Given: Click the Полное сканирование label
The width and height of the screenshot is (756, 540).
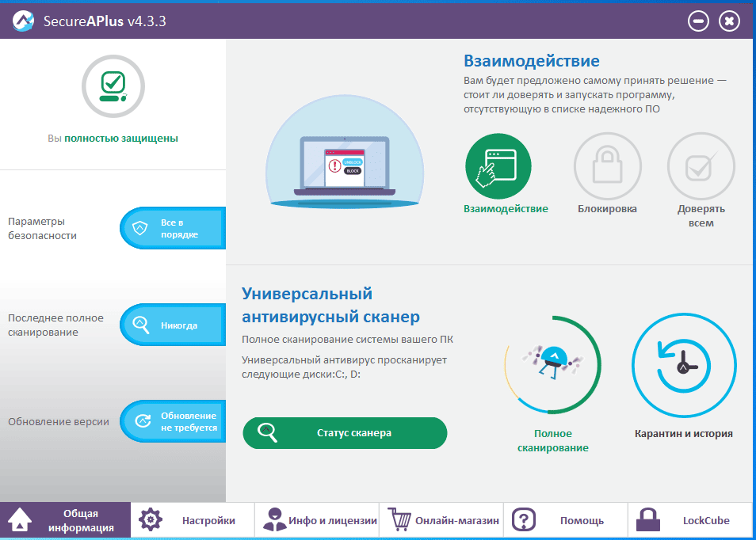Looking at the screenshot, I should coord(553,440).
